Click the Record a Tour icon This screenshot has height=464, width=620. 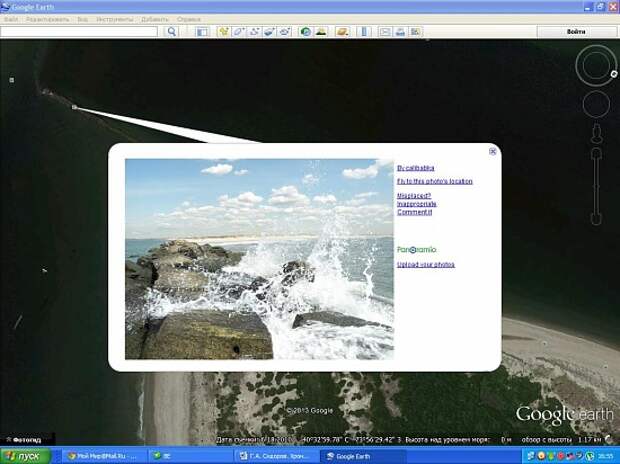[284, 32]
